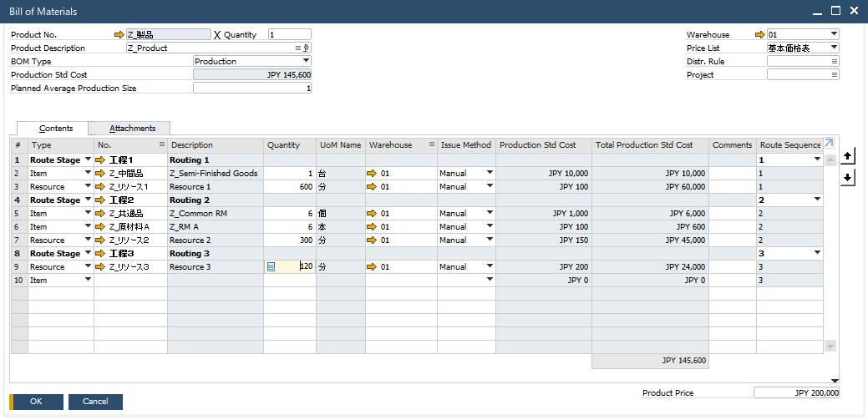Open the BOM Type dropdown
Image resolution: width=868 pixels, height=420 pixels.
(306, 61)
